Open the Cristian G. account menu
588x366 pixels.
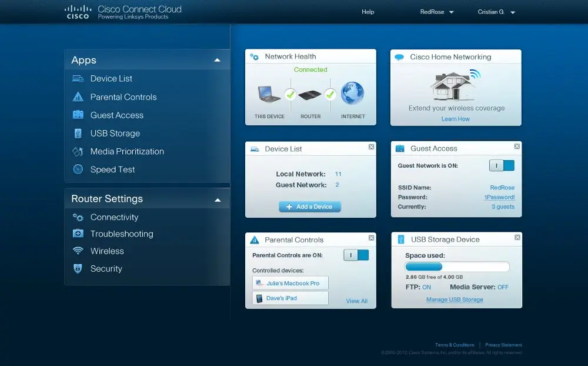[495, 11]
